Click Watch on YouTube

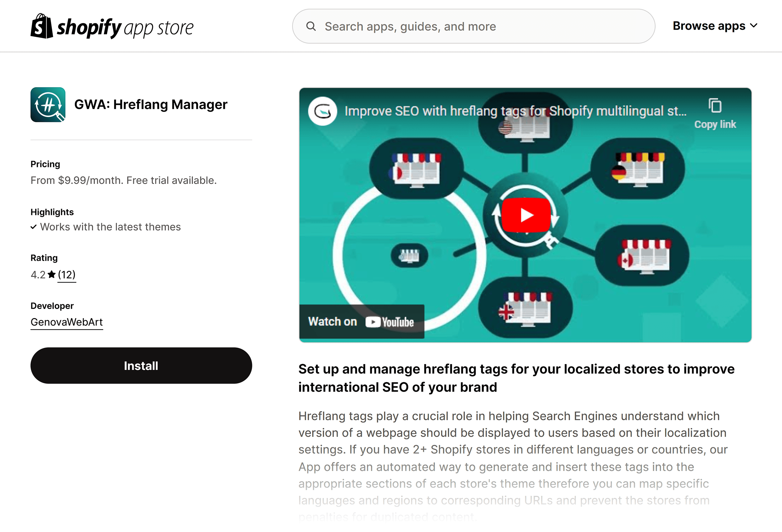coord(362,322)
